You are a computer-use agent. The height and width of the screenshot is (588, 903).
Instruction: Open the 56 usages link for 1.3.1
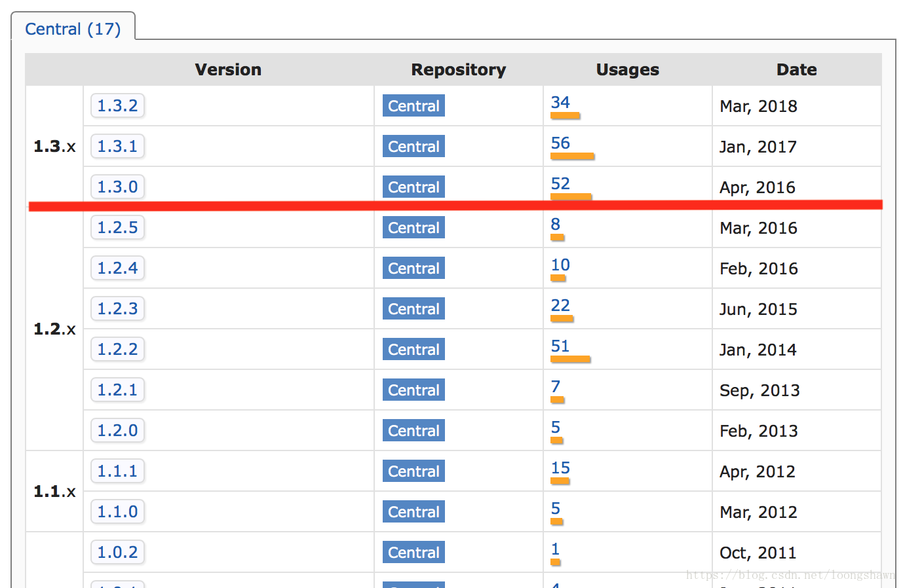[x=560, y=143]
